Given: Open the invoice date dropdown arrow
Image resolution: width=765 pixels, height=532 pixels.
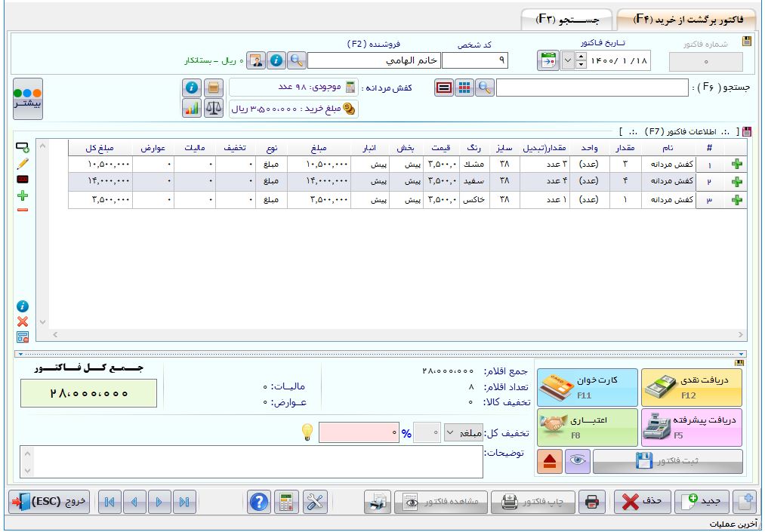Looking at the screenshot, I should point(568,61).
